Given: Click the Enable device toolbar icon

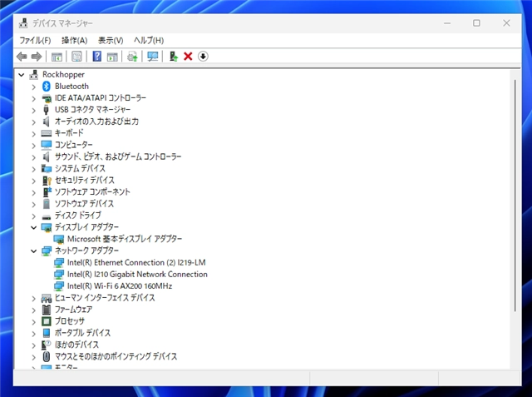Looking at the screenshot, I should (x=174, y=57).
